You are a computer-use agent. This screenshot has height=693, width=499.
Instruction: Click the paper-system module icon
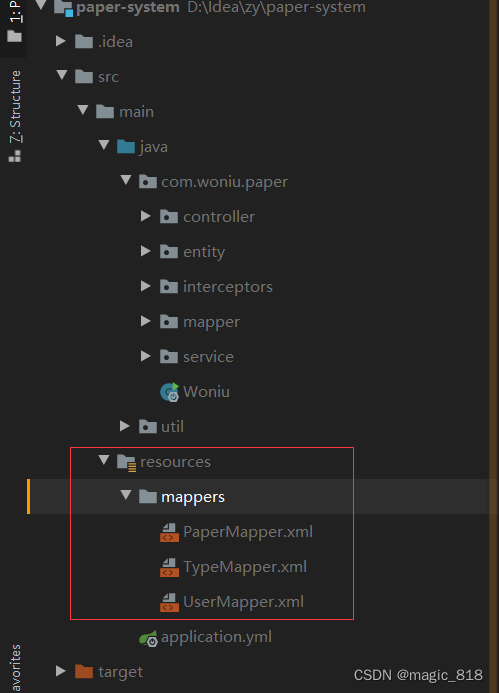(63, 8)
